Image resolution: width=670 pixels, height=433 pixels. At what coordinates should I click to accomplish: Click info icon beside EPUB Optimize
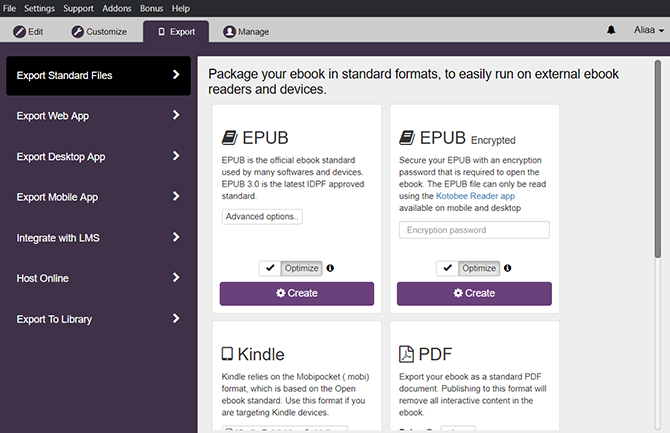pyautogui.click(x=330, y=268)
